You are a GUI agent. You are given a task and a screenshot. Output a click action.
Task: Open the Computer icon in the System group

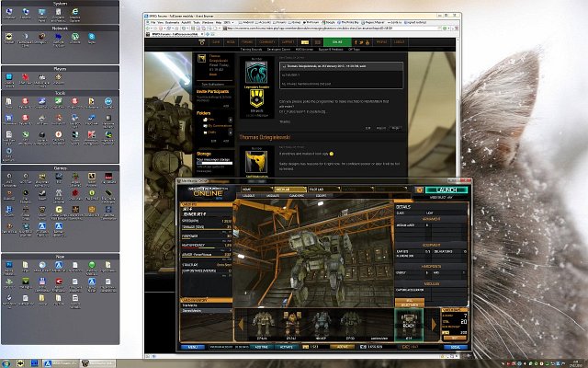tap(9, 12)
